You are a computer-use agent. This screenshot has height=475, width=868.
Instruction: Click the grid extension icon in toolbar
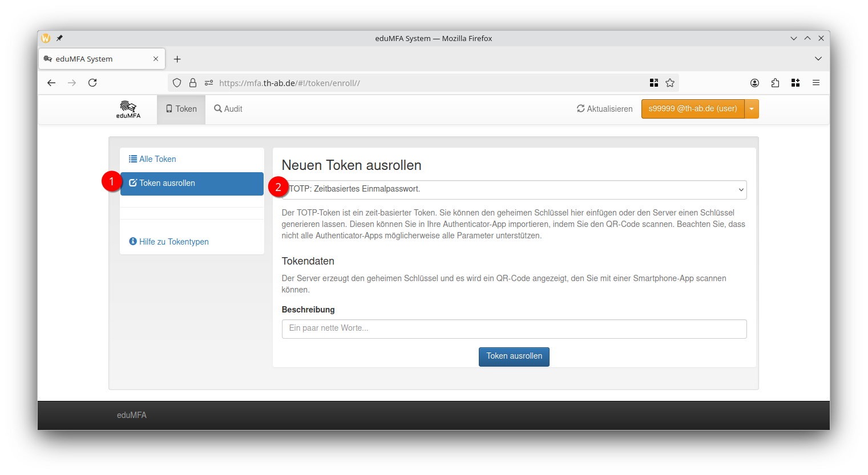(796, 83)
